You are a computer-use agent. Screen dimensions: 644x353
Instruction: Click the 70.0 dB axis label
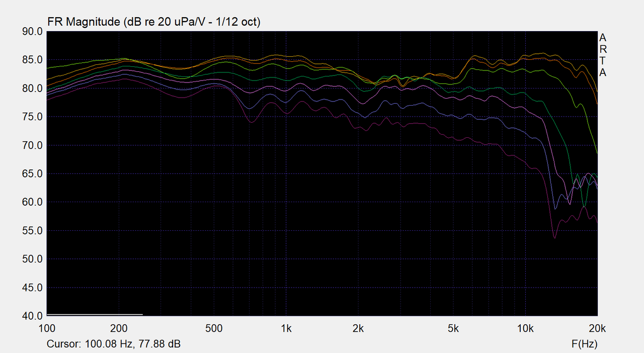coord(33,145)
